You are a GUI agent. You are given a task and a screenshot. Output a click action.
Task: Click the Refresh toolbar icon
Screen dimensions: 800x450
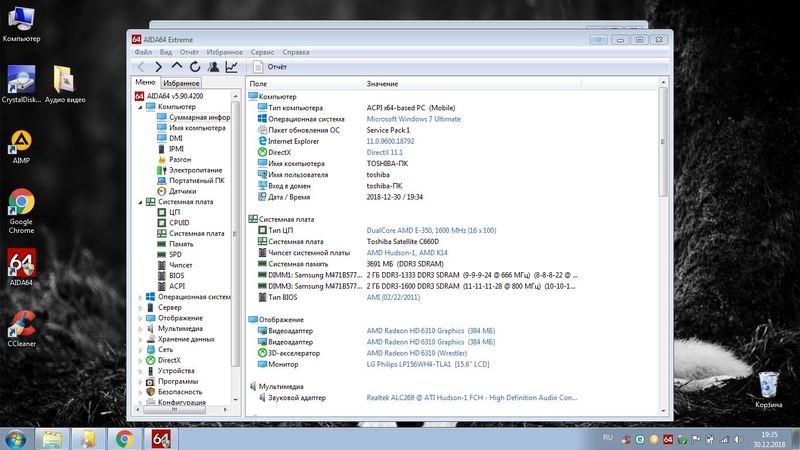[x=195, y=66]
